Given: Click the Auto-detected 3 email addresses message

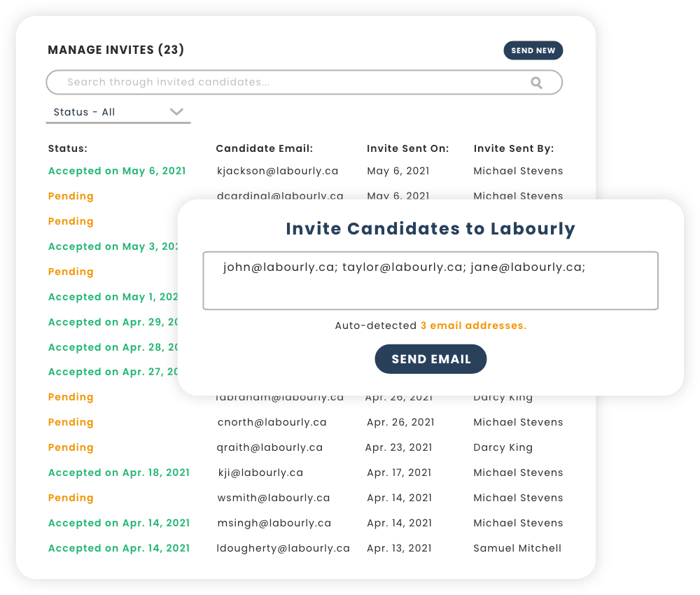Looking at the screenshot, I should click(x=430, y=325).
